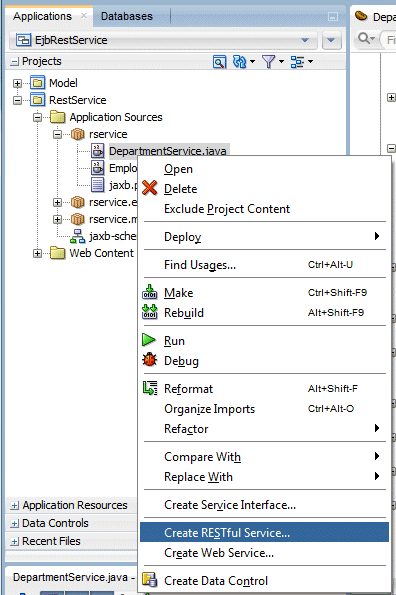Collapse the Application Sources folder
Image resolution: width=396 pixels, height=595 pixels.
37,117
